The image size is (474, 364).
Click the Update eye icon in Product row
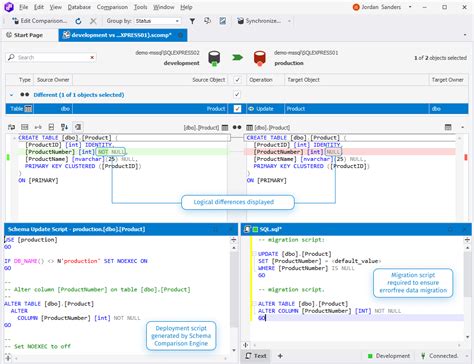[x=251, y=109]
